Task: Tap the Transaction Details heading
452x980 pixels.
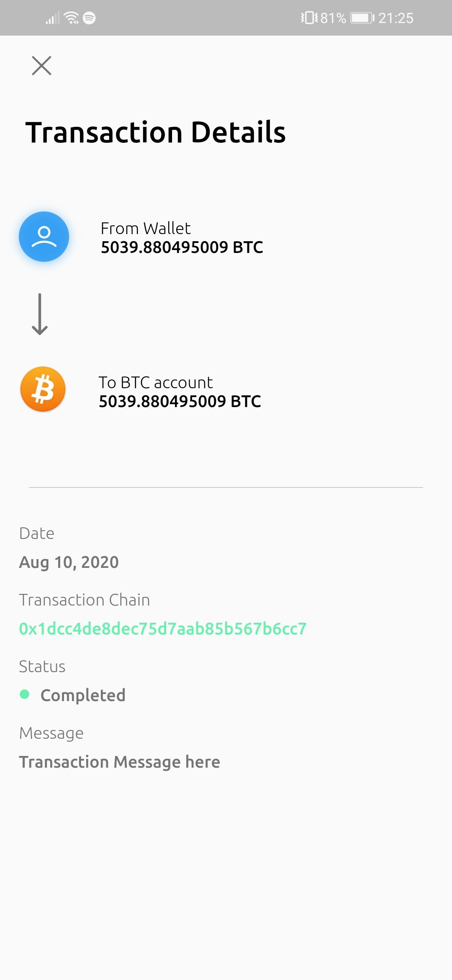Action: [x=156, y=132]
